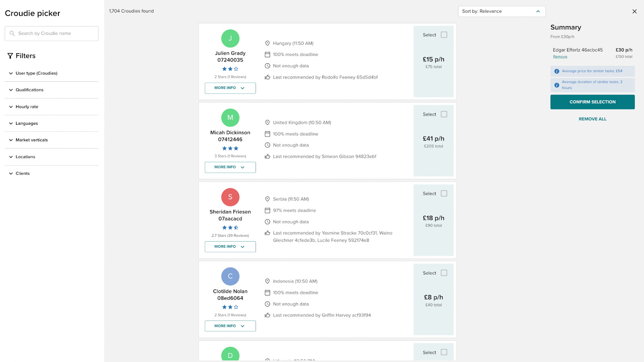Click thumbs-up icon beside Simeon Gibson recommendation
Viewport: 644px width, 362px height.
pos(267,156)
